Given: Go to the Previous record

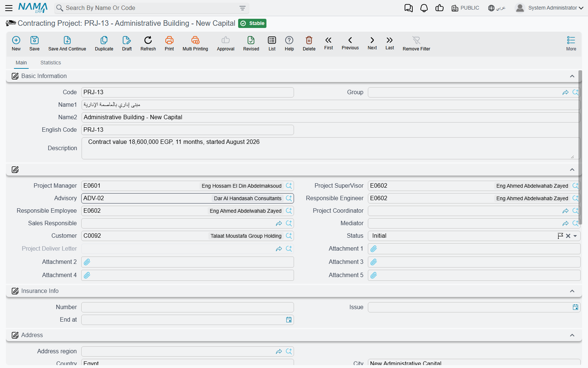Looking at the screenshot, I should click(350, 43).
